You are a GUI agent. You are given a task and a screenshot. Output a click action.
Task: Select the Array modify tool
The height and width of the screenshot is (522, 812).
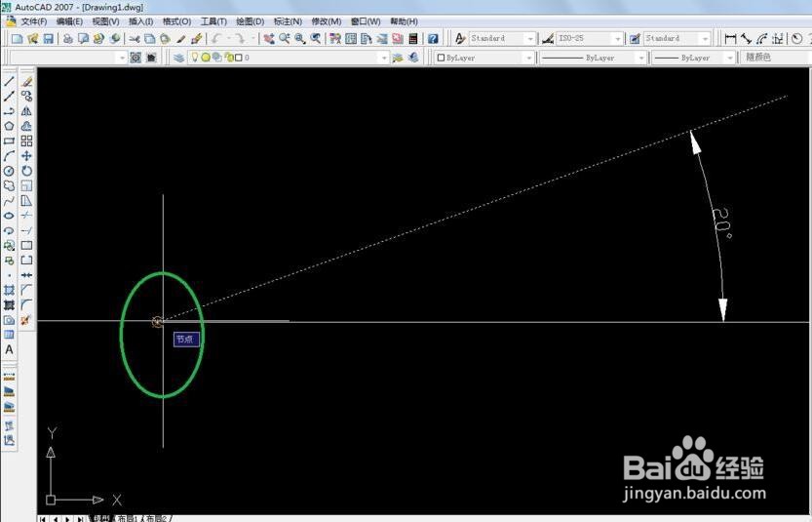(27, 141)
